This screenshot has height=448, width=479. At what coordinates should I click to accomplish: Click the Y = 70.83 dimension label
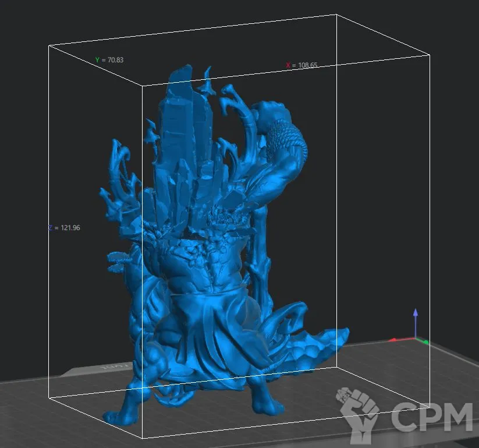[109, 60]
